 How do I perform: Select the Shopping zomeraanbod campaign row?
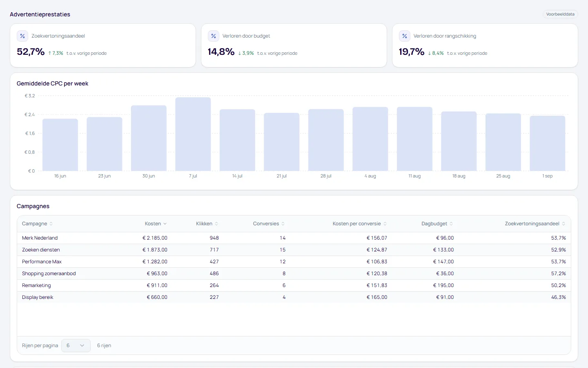pos(294,274)
